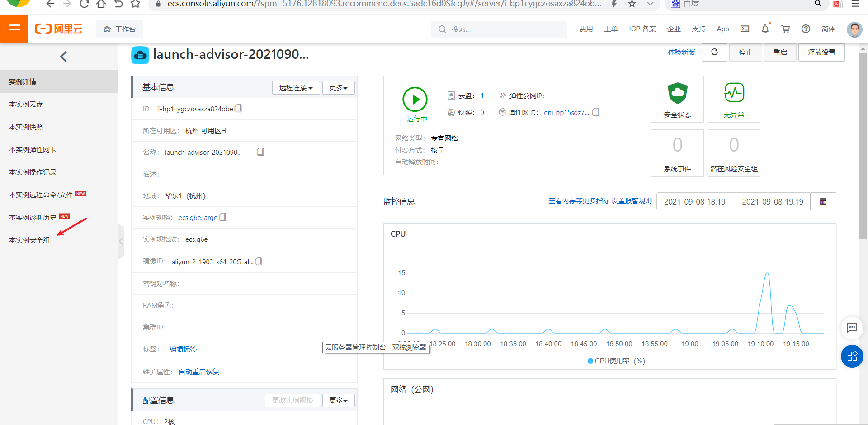Copy the instance ID i-bp1cygczosaxza824obe

click(x=238, y=109)
